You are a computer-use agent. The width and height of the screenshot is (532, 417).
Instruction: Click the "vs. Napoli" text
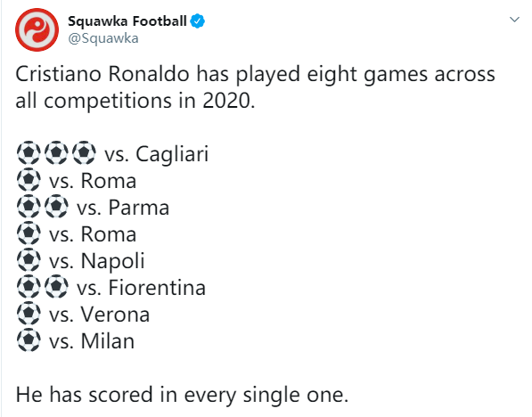pos(97,261)
